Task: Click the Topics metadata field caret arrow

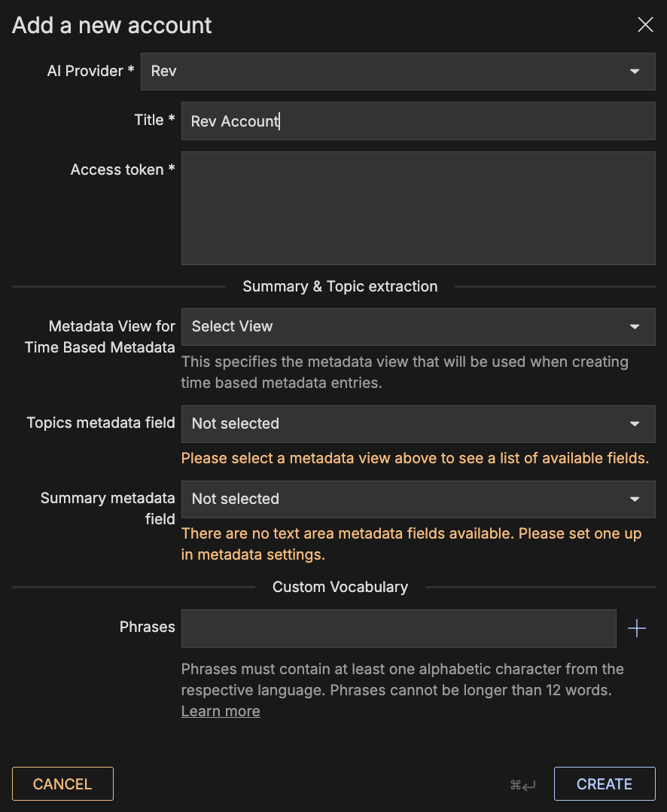Action: point(635,424)
